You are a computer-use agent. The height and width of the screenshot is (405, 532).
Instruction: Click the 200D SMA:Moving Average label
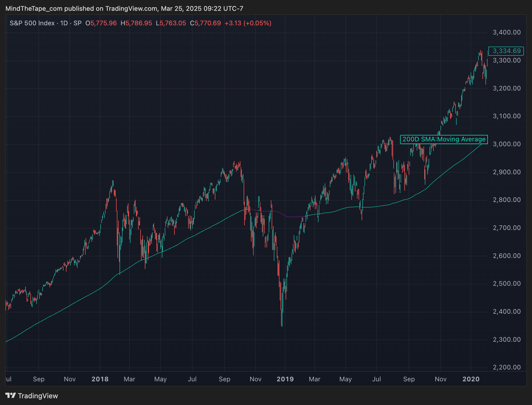[x=444, y=139]
